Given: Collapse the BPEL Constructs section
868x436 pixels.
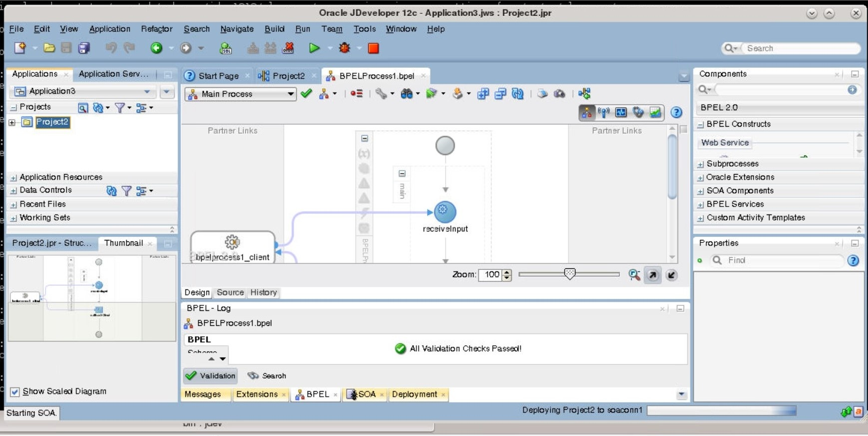Looking at the screenshot, I should (701, 124).
